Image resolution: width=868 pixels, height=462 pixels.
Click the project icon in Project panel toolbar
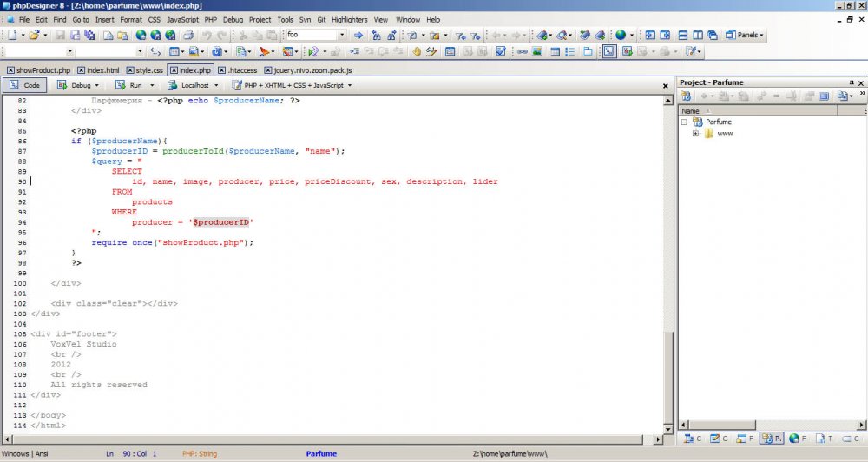pyautogui.click(x=686, y=96)
